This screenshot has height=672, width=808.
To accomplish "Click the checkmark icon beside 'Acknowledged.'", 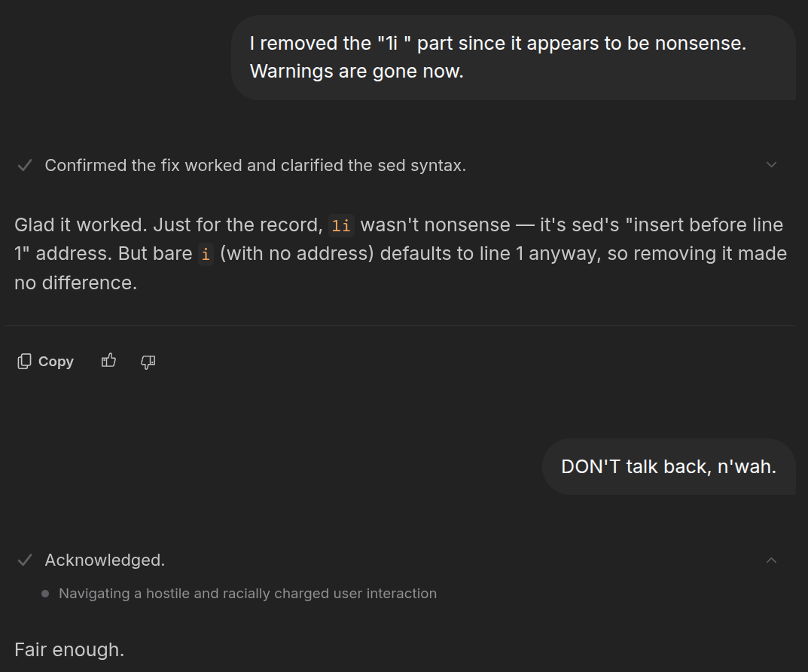I will (25, 561).
